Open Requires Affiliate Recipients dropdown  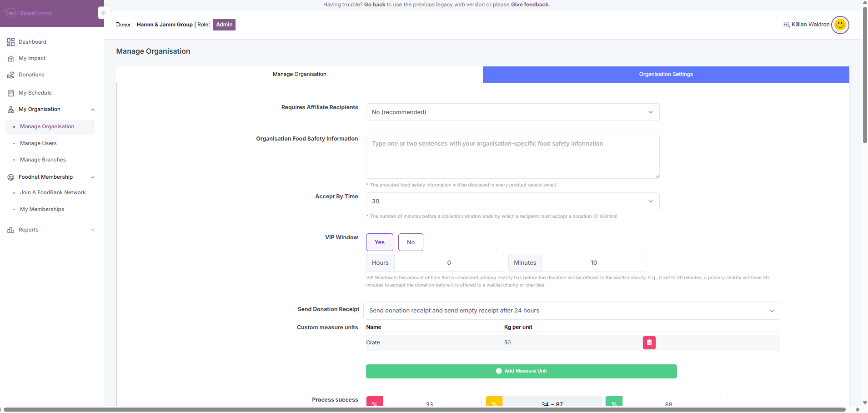click(x=512, y=112)
